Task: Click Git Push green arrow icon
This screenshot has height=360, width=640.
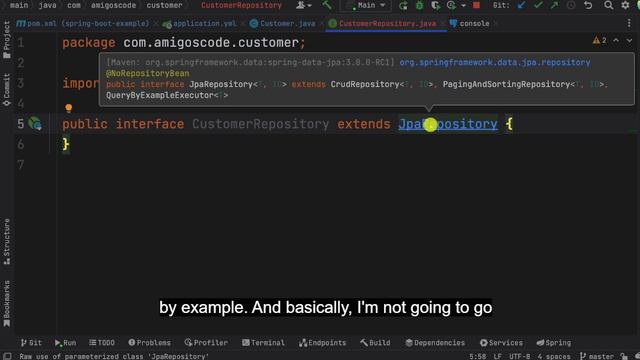Action: [x=554, y=5]
